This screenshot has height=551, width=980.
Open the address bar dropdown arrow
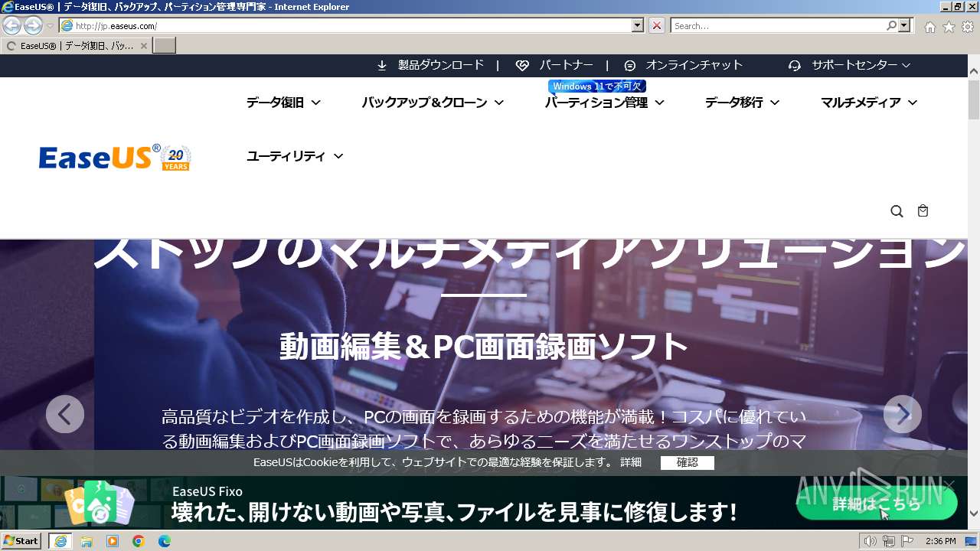(x=638, y=26)
